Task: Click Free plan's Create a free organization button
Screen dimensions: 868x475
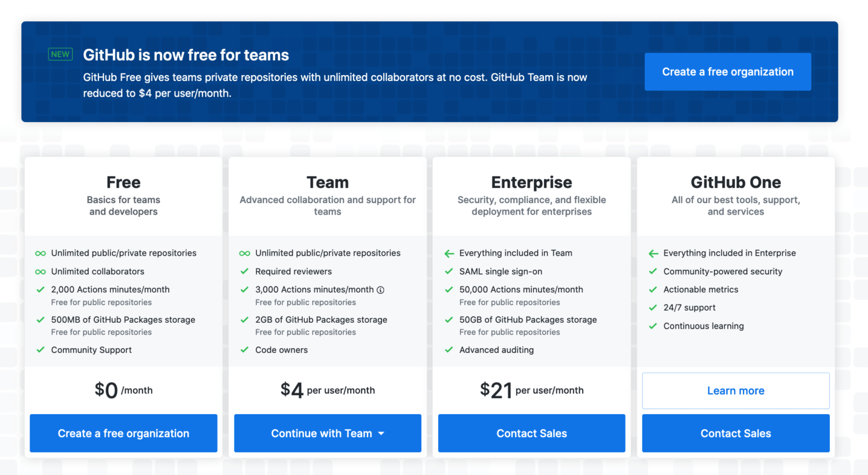Action: pyautogui.click(x=123, y=433)
